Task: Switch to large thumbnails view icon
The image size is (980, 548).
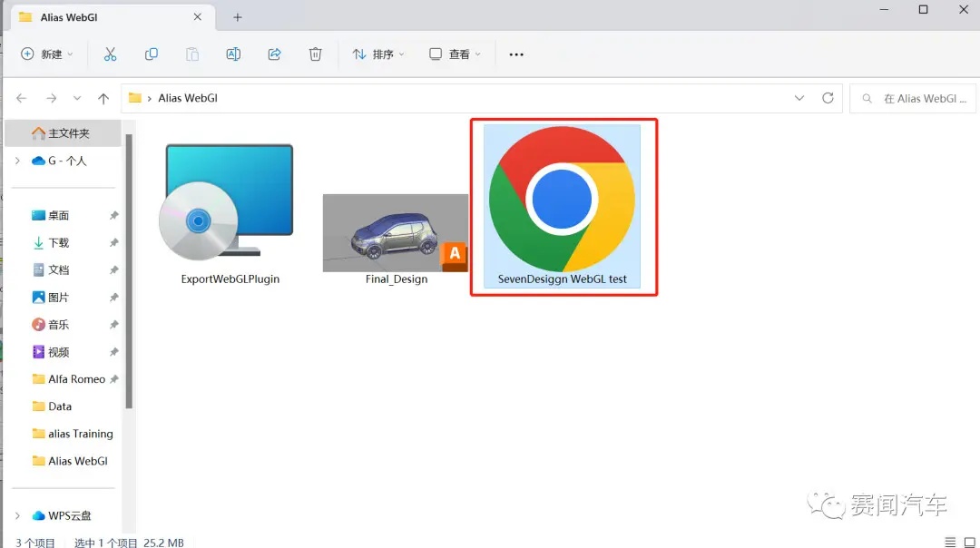Action: 969,543
